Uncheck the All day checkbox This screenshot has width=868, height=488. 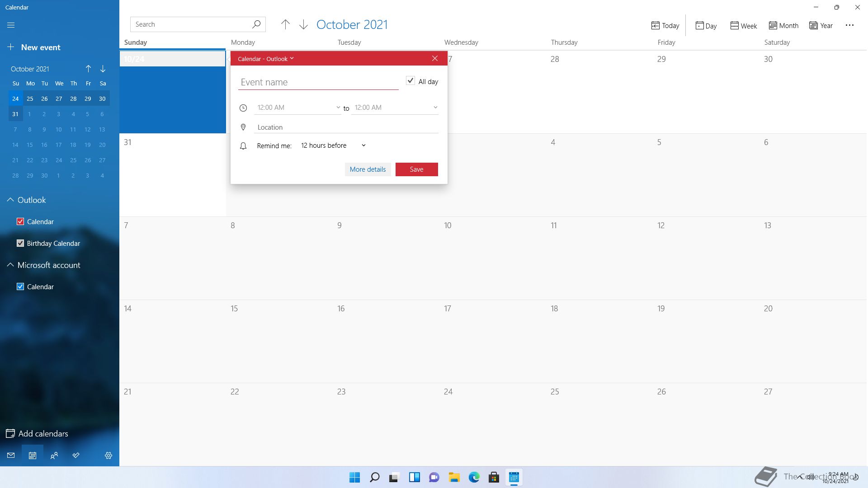410,80
